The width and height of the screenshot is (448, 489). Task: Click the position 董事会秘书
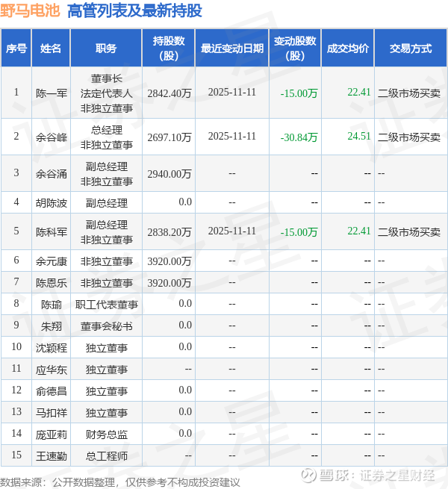[106, 326]
